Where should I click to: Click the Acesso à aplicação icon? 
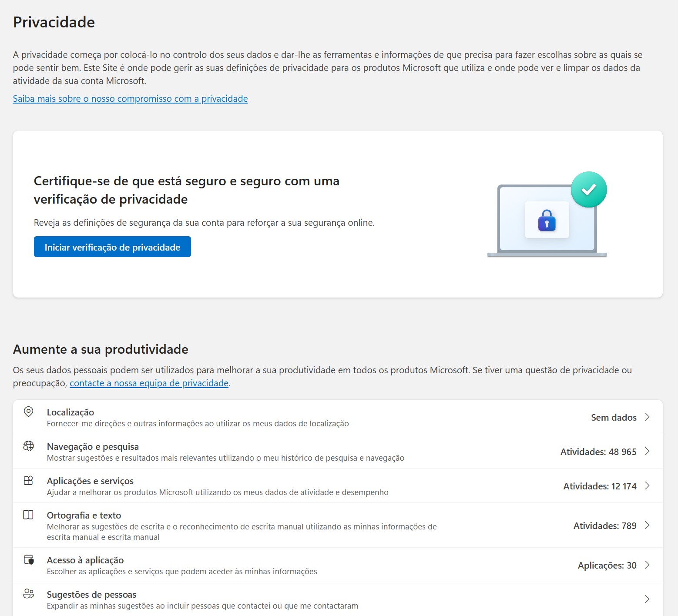click(x=29, y=559)
